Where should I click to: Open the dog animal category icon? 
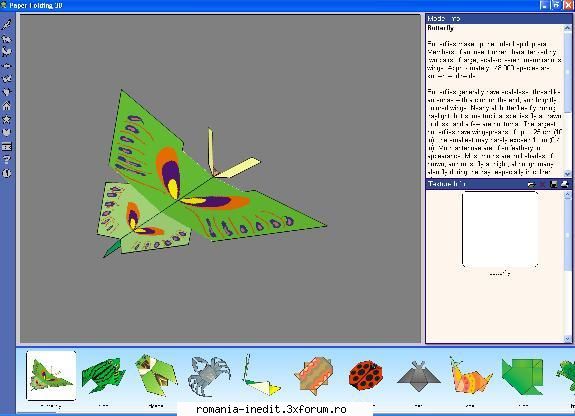(7, 38)
